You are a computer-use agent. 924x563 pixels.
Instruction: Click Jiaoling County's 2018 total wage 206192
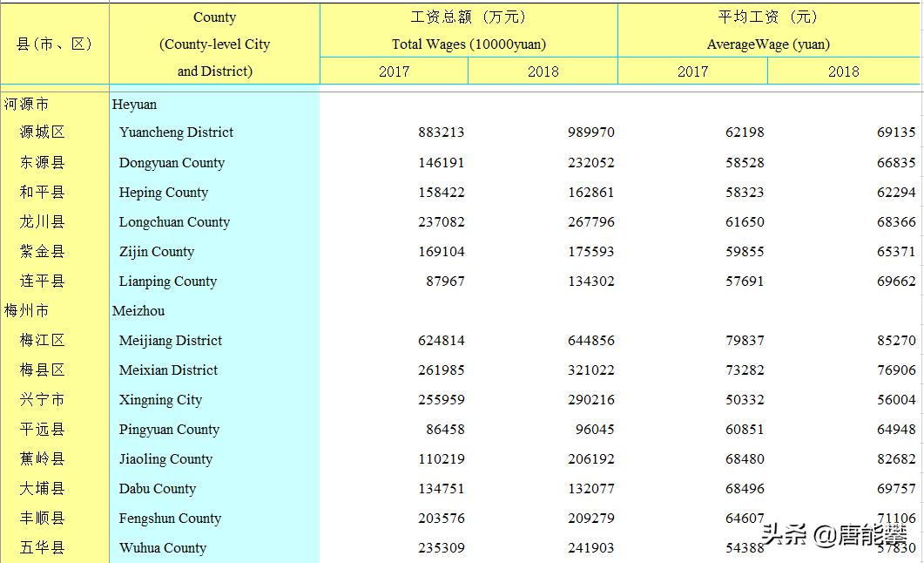click(x=591, y=458)
